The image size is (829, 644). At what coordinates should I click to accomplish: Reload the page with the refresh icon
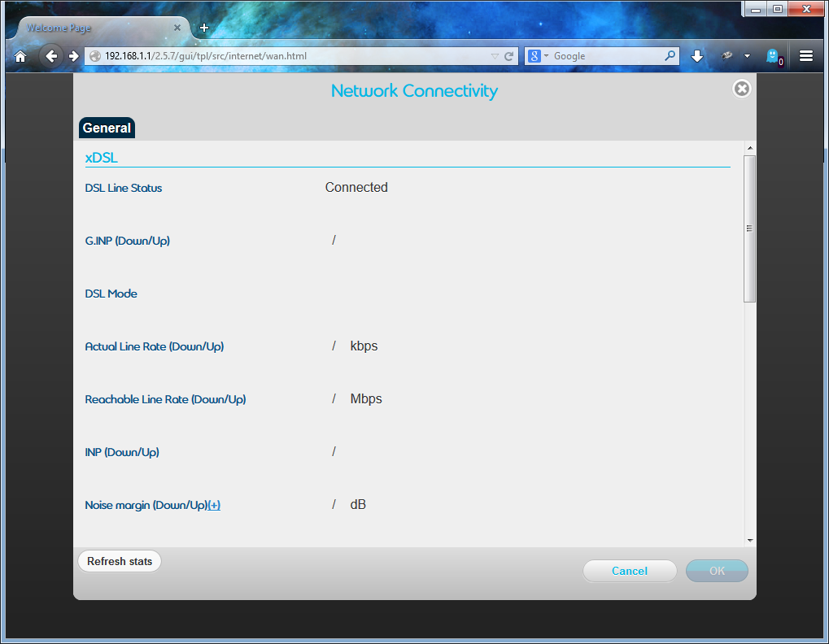pos(509,56)
